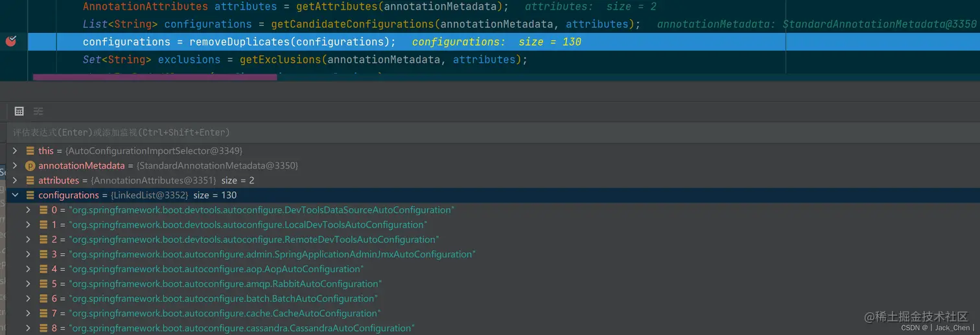Select the 'attributes' AnnotationAttributes@3351 row

coord(493,180)
